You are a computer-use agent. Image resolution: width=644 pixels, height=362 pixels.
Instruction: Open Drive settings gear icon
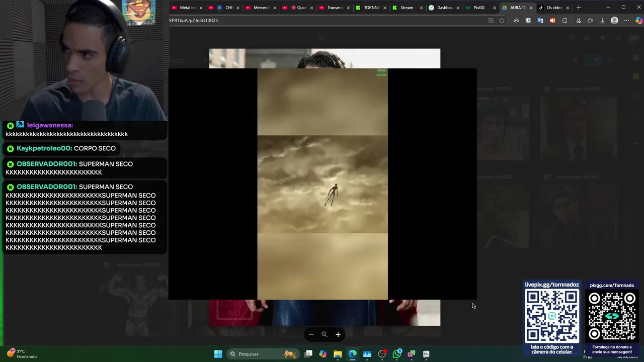[x=587, y=38]
